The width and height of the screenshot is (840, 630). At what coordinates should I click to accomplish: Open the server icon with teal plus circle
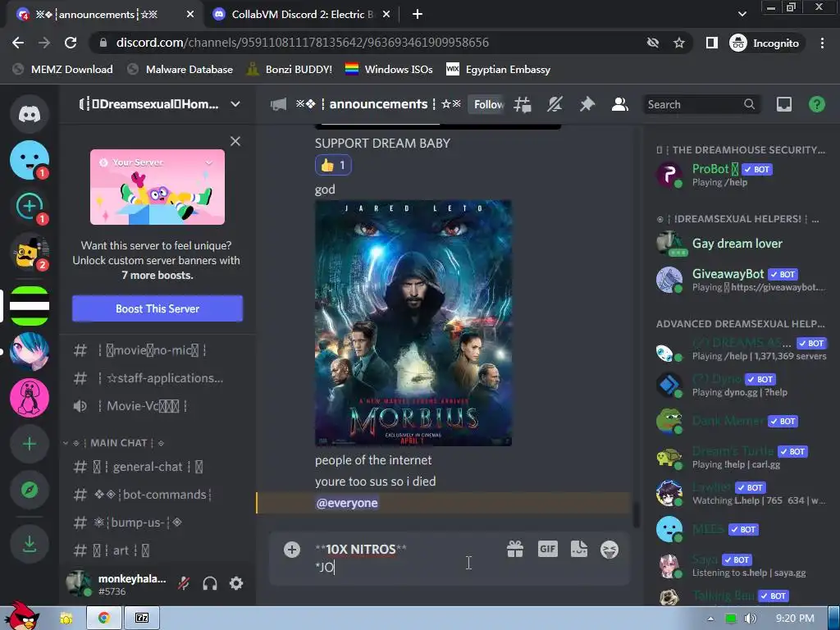click(x=30, y=206)
